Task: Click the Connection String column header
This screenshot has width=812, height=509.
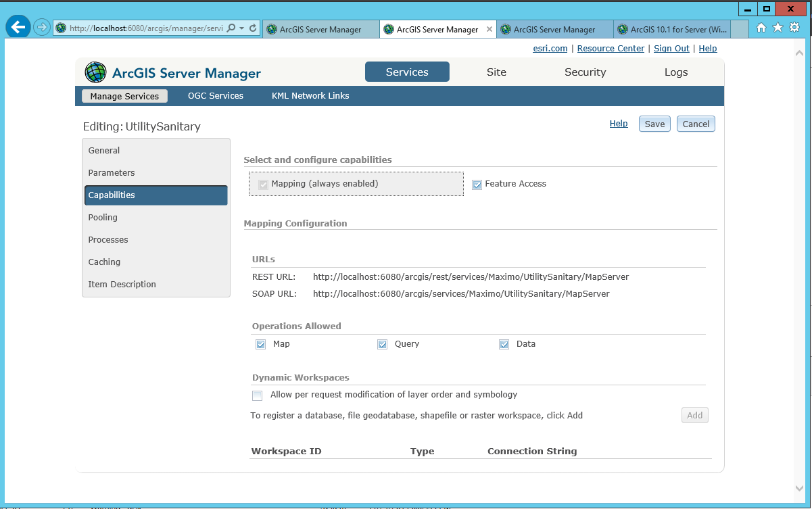Action: pyautogui.click(x=532, y=452)
